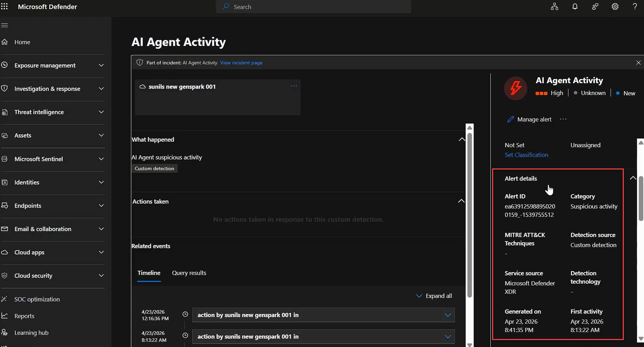This screenshot has width=644, height=347.
Task: Expand the 12:16:36 PM timeline event
Action: 448,315
